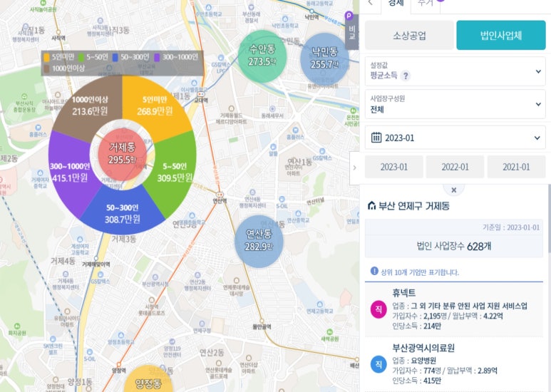551x392 pixels.
Task: Click the 거제해맞이역 station marker
Action: tap(96, 258)
